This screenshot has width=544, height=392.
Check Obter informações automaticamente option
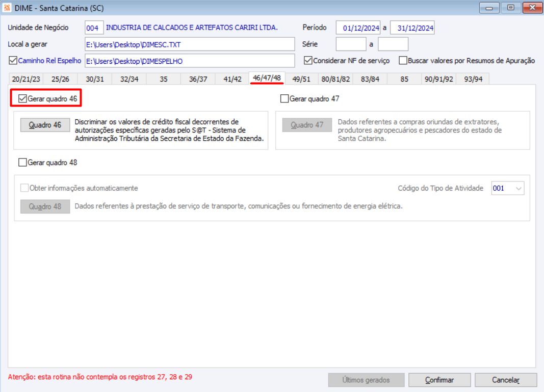(24, 188)
